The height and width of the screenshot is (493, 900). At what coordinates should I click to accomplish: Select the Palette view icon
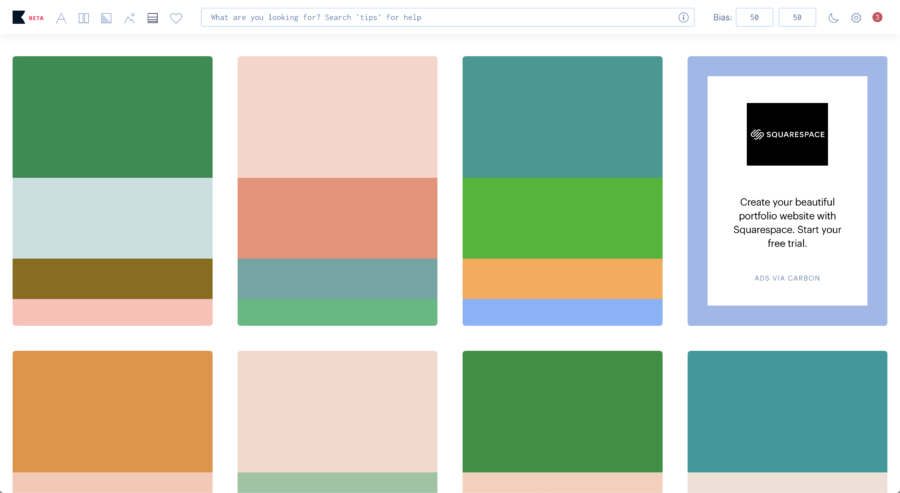click(153, 18)
